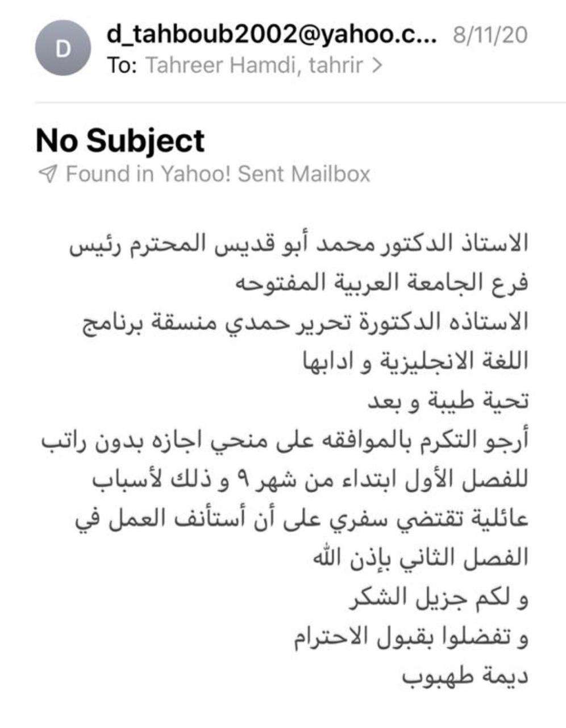This screenshot has height=728, width=566.
Task: Expand recipient details with the chevron arrow
Action: pos(376,65)
